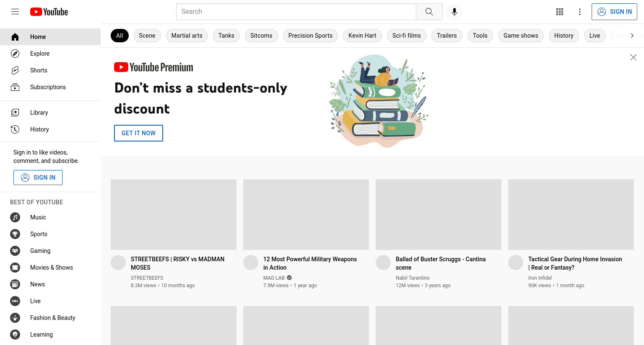Select the Live filter chip
The width and height of the screenshot is (644, 345).
595,36
